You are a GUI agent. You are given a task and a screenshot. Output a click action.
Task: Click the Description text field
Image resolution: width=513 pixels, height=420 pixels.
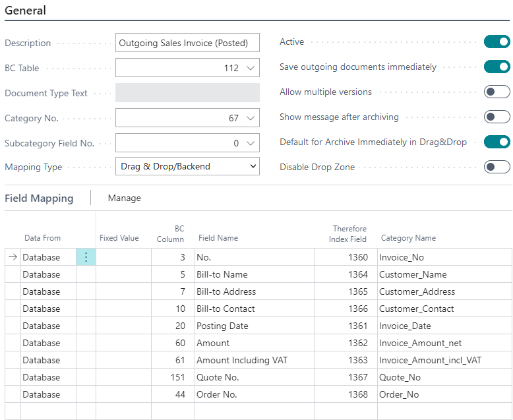click(x=187, y=43)
